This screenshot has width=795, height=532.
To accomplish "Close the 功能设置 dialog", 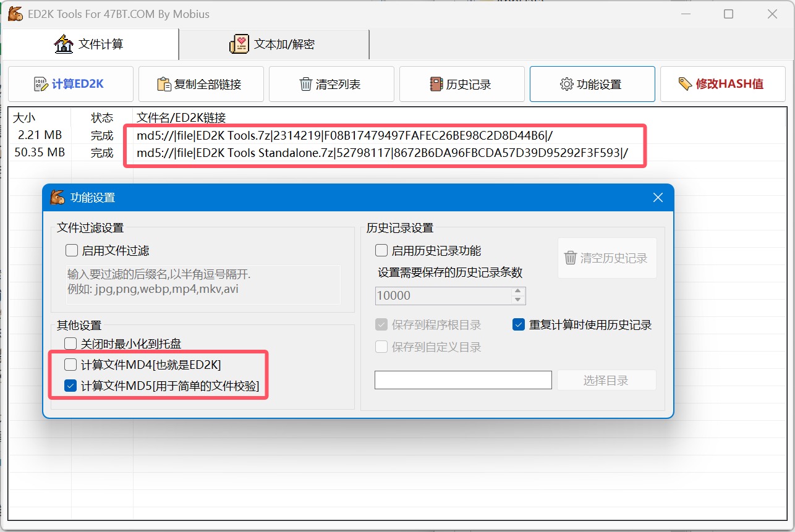I will pyautogui.click(x=658, y=198).
